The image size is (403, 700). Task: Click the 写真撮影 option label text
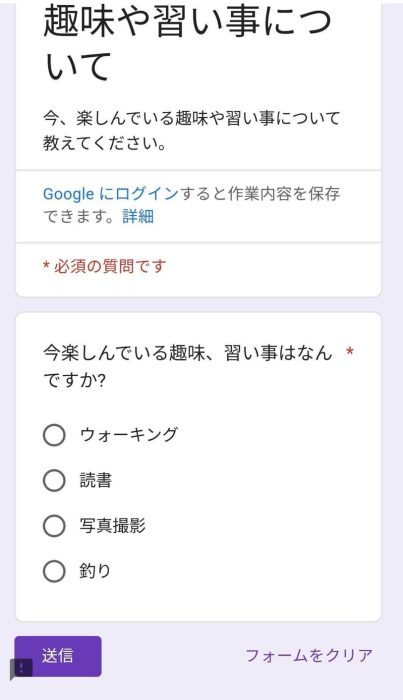pos(112,525)
